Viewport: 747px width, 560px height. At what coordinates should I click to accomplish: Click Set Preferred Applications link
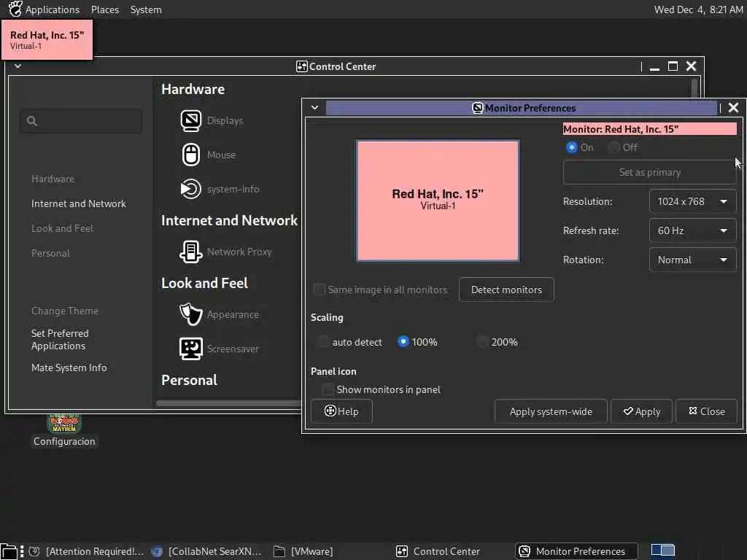tap(60, 340)
